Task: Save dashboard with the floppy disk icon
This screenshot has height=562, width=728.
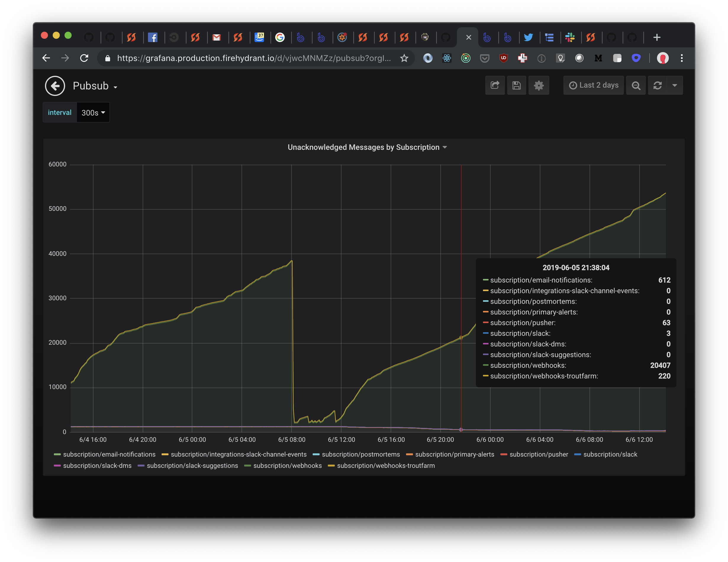Action: pos(516,85)
